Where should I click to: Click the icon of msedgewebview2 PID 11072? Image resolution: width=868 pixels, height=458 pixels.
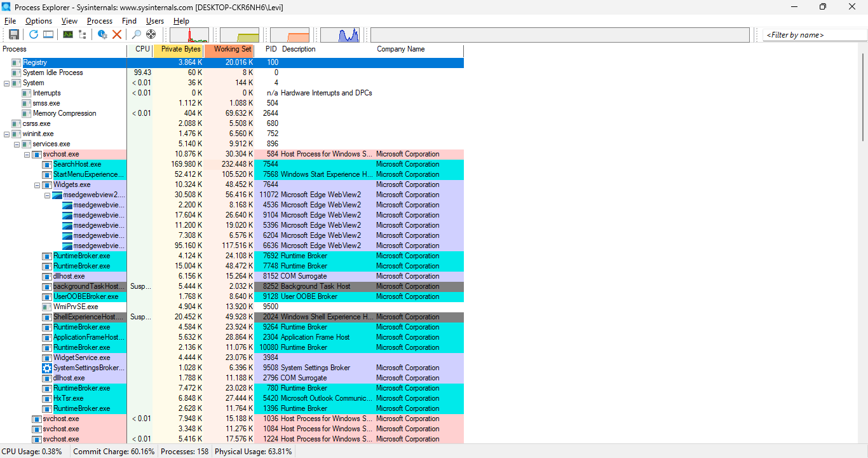[x=57, y=195]
